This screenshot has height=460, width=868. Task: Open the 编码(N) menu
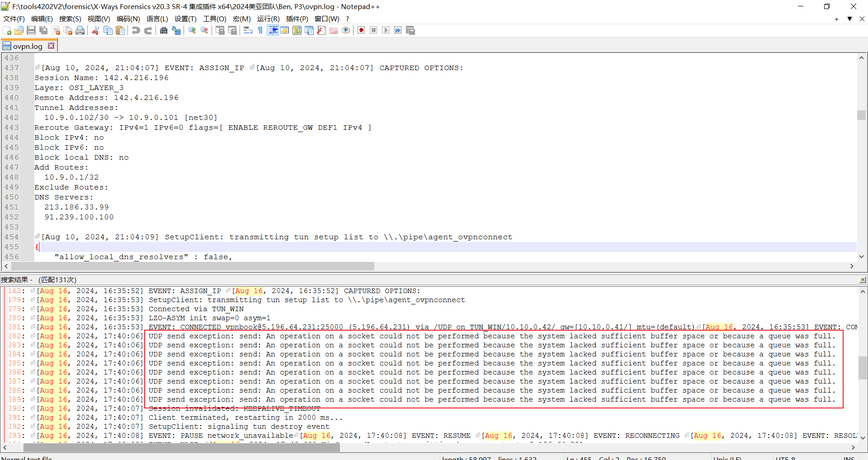[128, 19]
